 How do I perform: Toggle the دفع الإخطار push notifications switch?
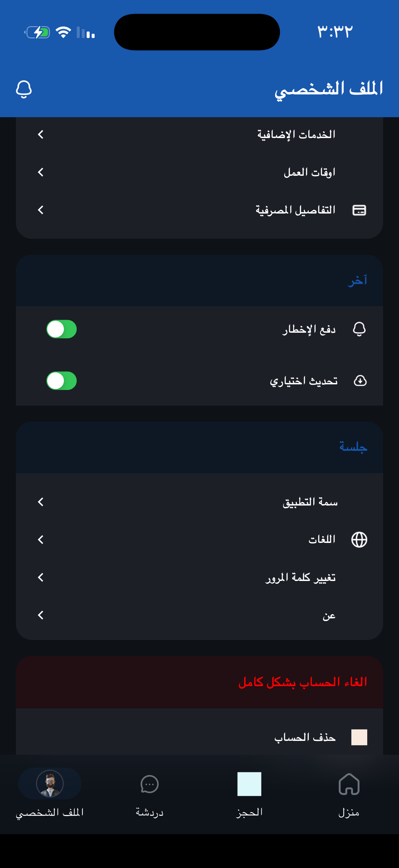point(62,329)
